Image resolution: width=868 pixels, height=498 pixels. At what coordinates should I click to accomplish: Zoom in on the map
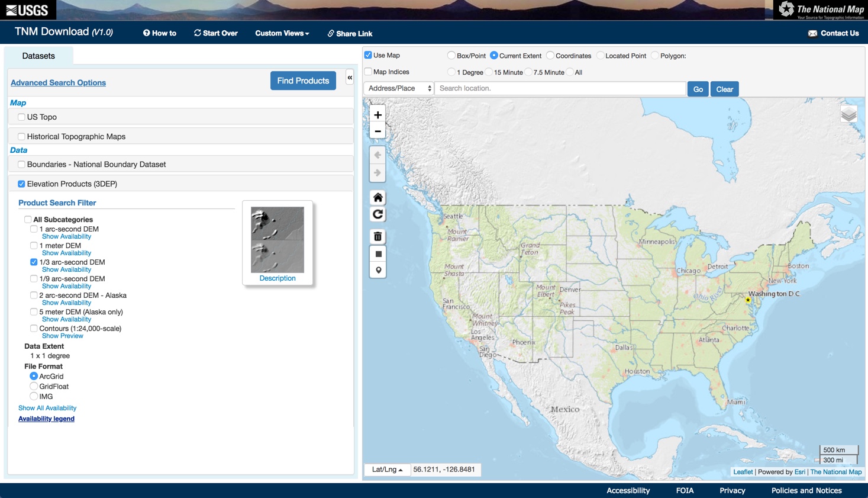coord(377,115)
